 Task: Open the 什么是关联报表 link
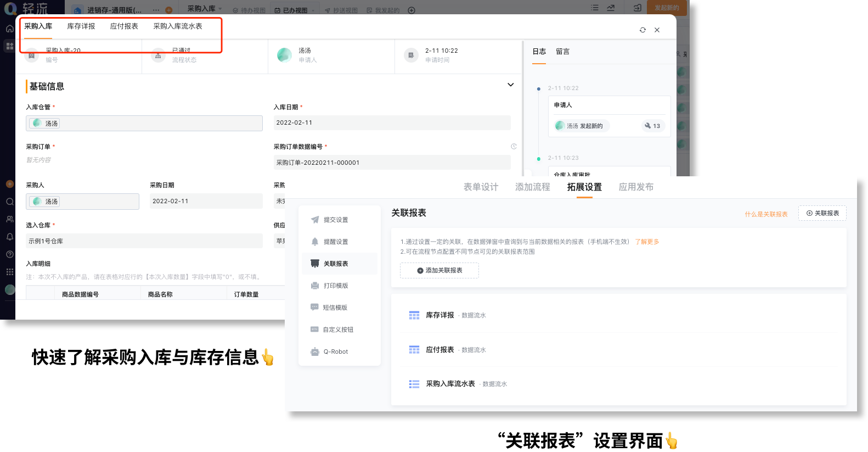tap(766, 214)
